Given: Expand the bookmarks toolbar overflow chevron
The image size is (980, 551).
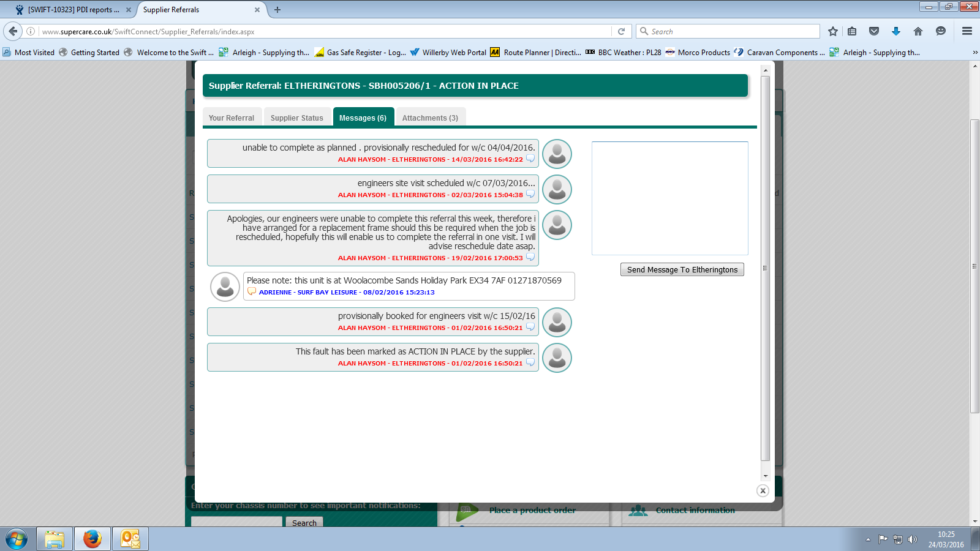Looking at the screenshot, I should (974, 53).
